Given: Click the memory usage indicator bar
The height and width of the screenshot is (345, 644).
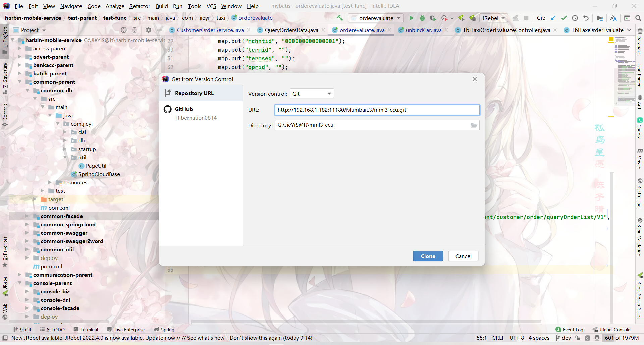Looking at the screenshot, I should coord(622,338).
